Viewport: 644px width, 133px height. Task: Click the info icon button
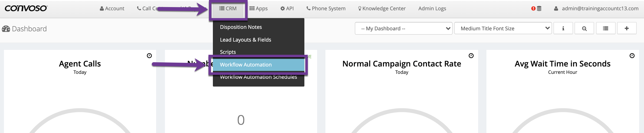[563, 29]
